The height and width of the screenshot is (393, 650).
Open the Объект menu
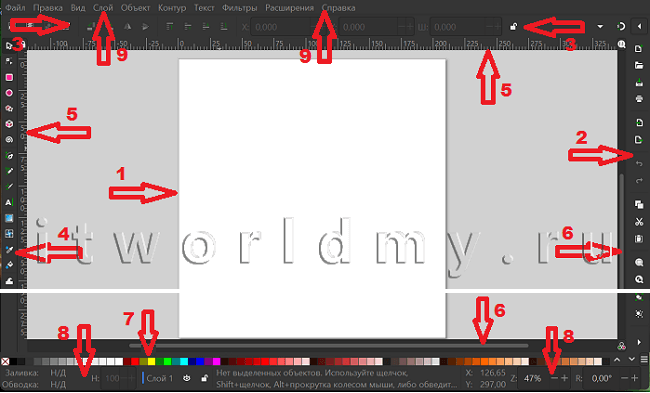(136, 8)
